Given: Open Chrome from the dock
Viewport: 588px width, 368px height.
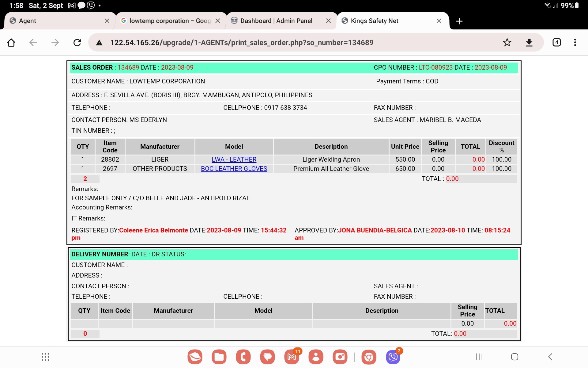Looking at the screenshot, I should tap(369, 357).
